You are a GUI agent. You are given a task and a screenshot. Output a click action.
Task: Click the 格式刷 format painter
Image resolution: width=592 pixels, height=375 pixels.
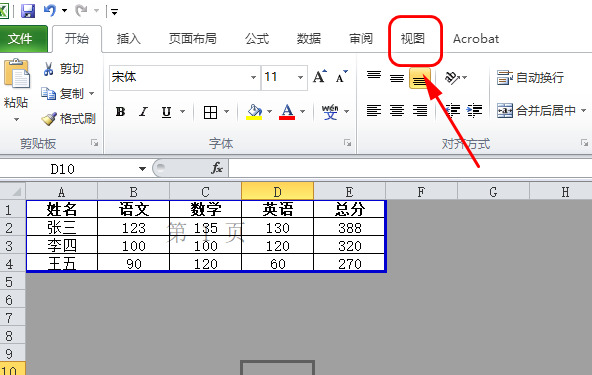click(68, 119)
